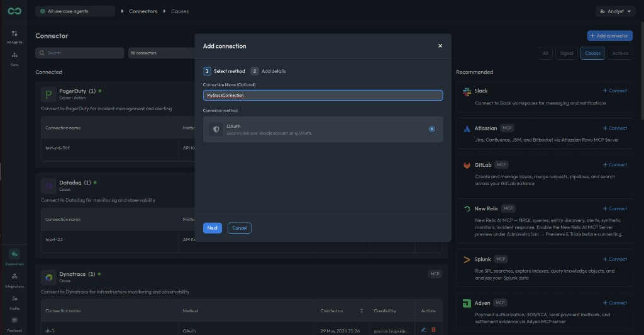Open Integrations in the sidebar
Viewport: 644px width, 335px height.
pos(14,280)
